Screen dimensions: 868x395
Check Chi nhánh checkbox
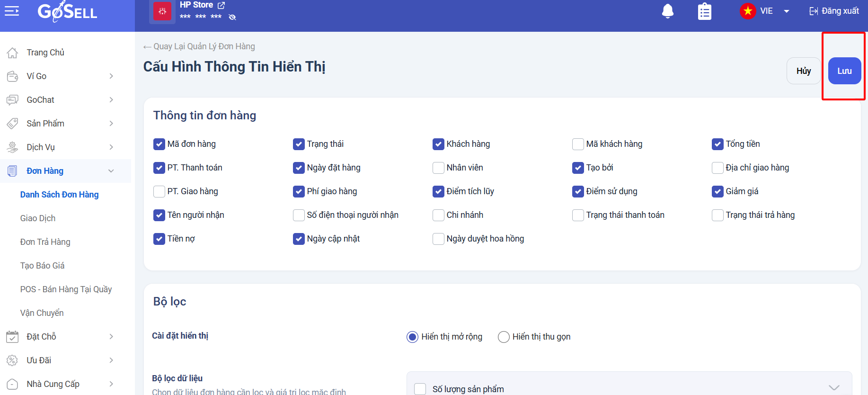coord(438,215)
